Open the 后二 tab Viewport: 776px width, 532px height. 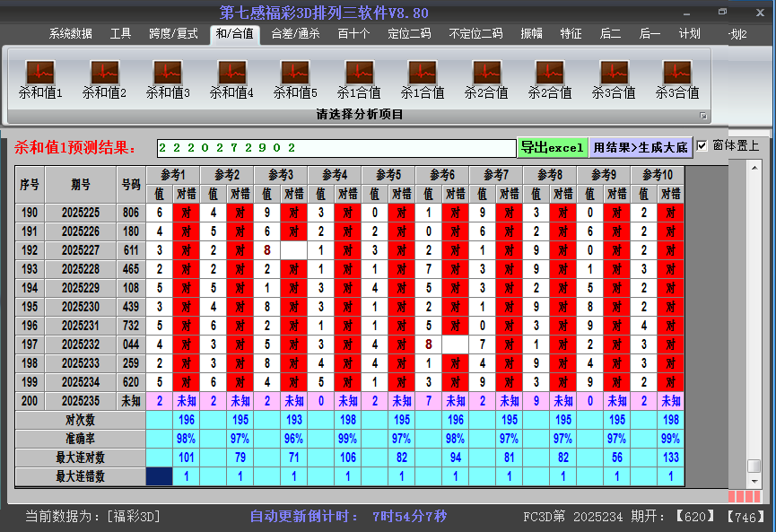click(x=610, y=34)
